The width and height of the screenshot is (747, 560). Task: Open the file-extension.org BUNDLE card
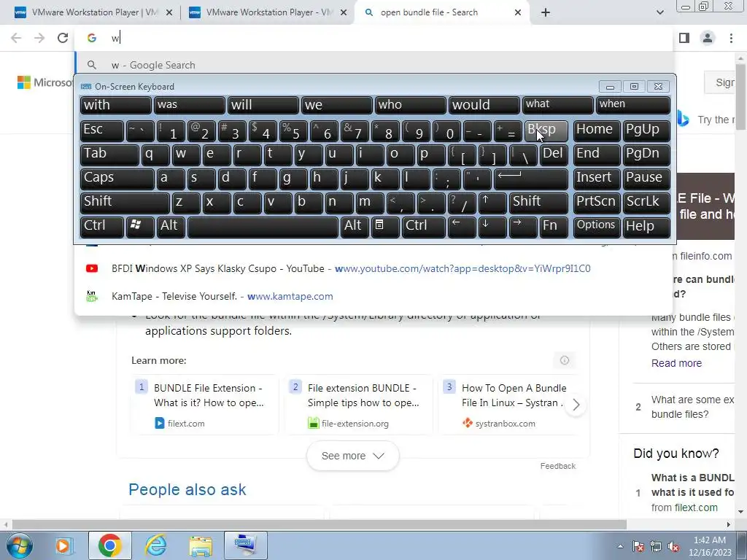tap(358, 404)
